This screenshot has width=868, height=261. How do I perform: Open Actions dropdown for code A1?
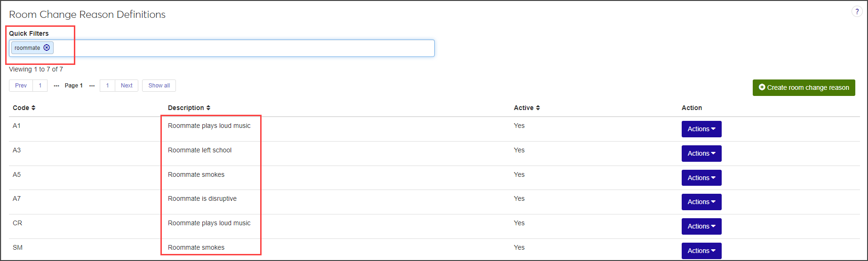point(701,129)
